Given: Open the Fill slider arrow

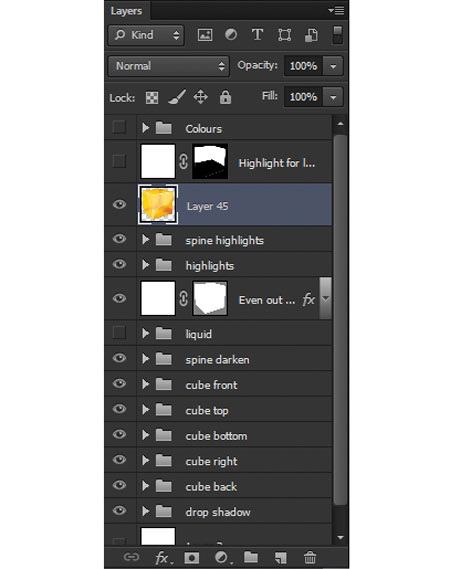Looking at the screenshot, I should [x=333, y=97].
